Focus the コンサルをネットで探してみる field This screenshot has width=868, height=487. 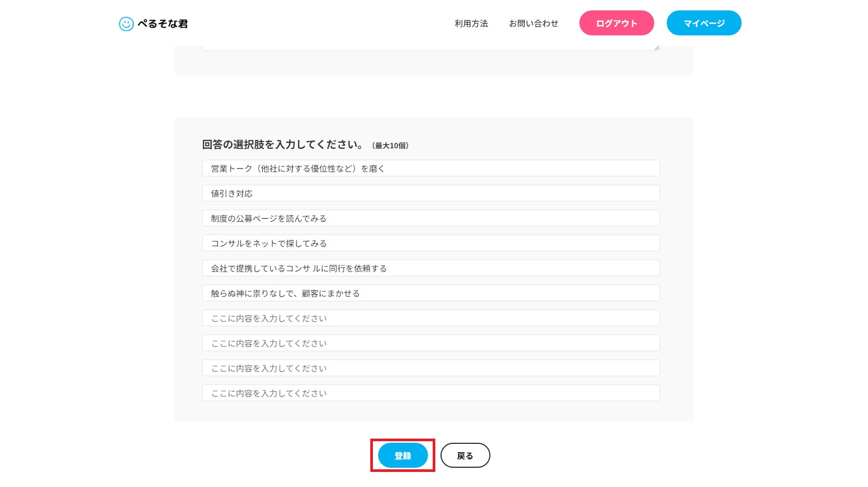coord(431,243)
